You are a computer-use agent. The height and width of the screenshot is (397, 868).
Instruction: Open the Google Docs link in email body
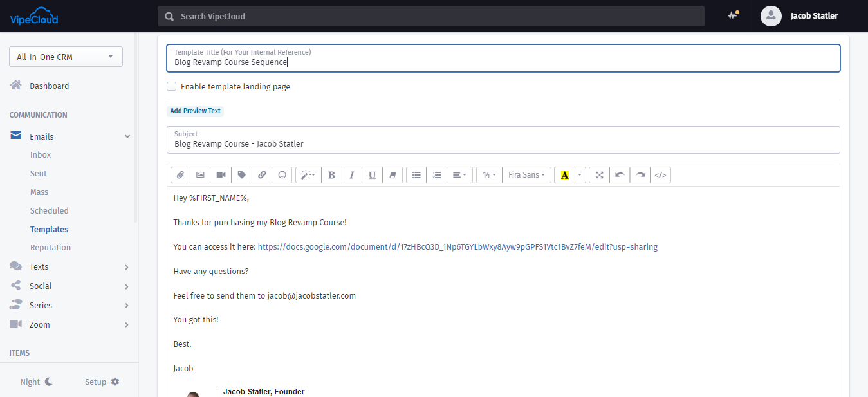pos(457,247)
